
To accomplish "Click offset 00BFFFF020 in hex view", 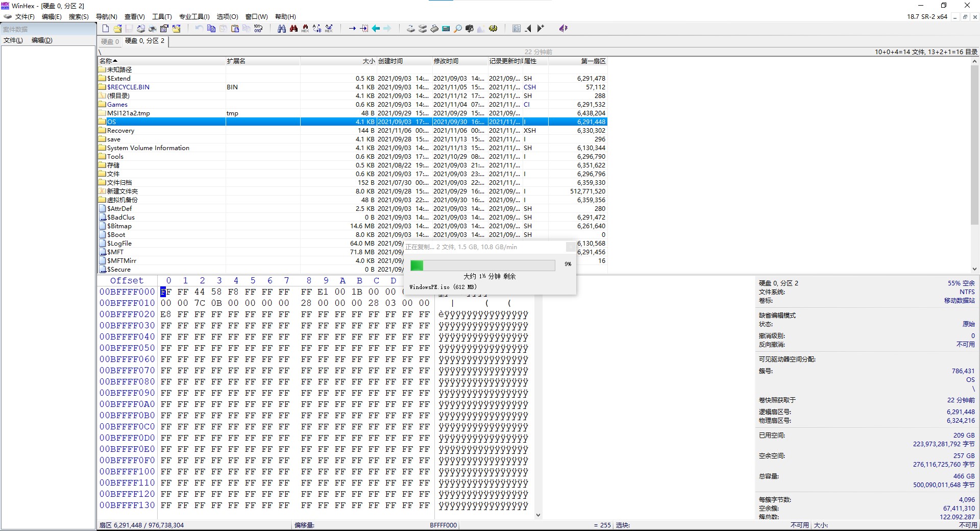I will 127,315.
